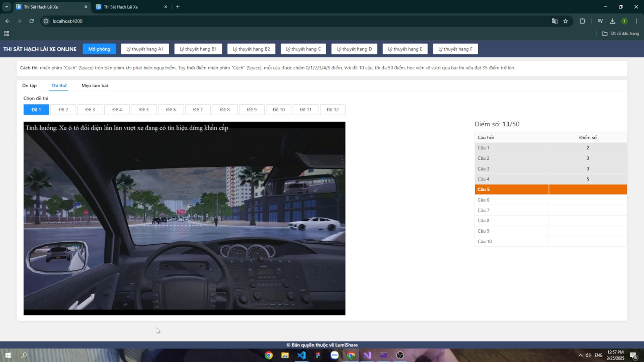Open the Google Translate icon in address bar

[x=554, y=21]
